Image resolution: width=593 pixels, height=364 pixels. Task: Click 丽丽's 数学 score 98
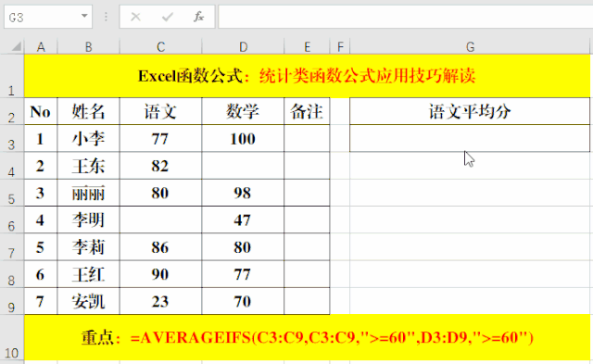point(243,193)
